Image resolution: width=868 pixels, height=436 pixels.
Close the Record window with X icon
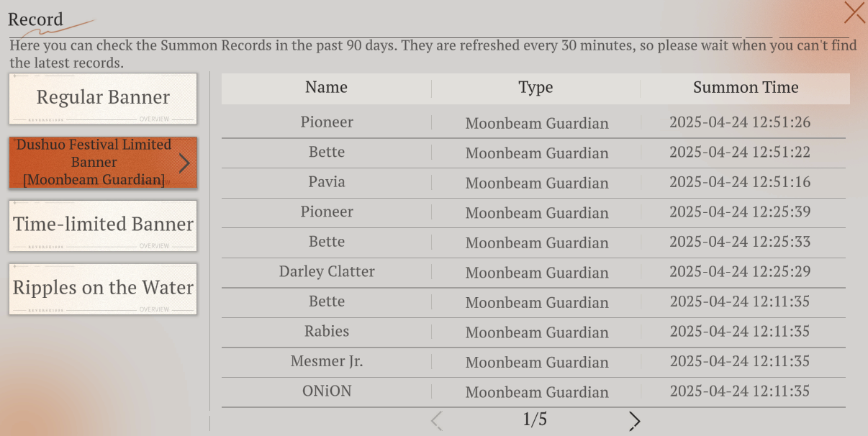coord(854,13)
